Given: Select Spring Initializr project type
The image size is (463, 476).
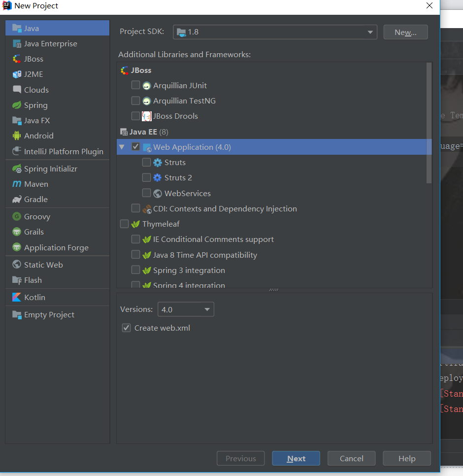Looking at the screenshot, I should click(57, 169).
